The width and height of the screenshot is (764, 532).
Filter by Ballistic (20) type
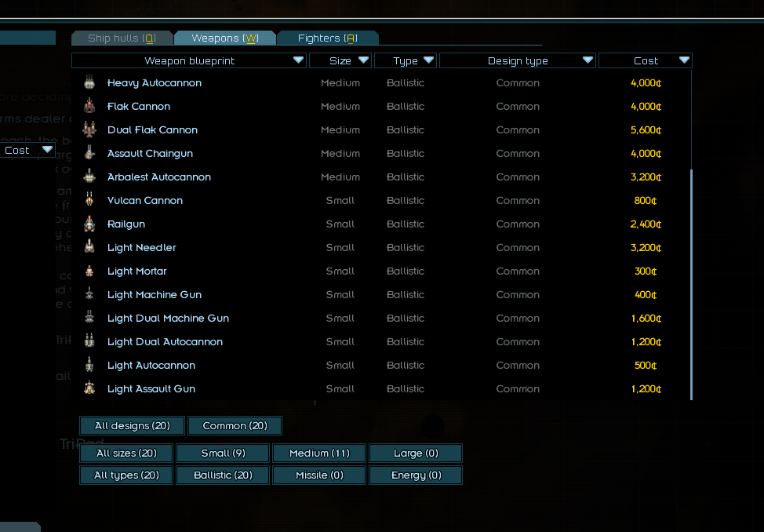click(x=223, y=475)
